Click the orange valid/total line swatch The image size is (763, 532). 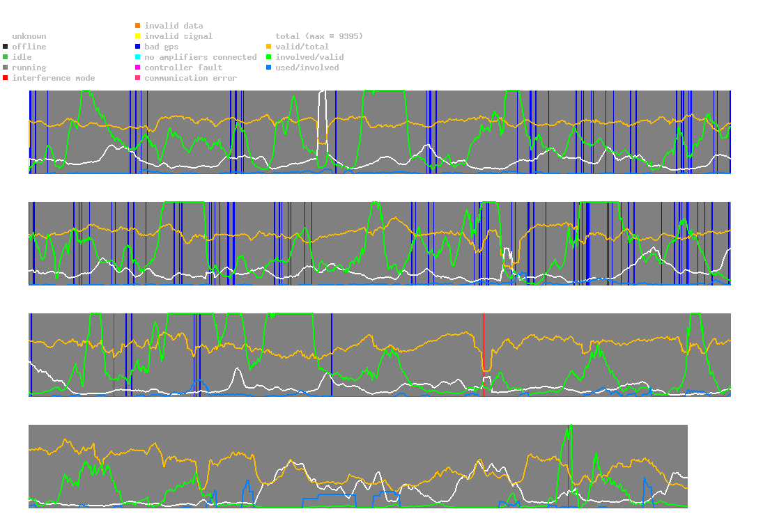pyautogui.click(x=268, y=47)
